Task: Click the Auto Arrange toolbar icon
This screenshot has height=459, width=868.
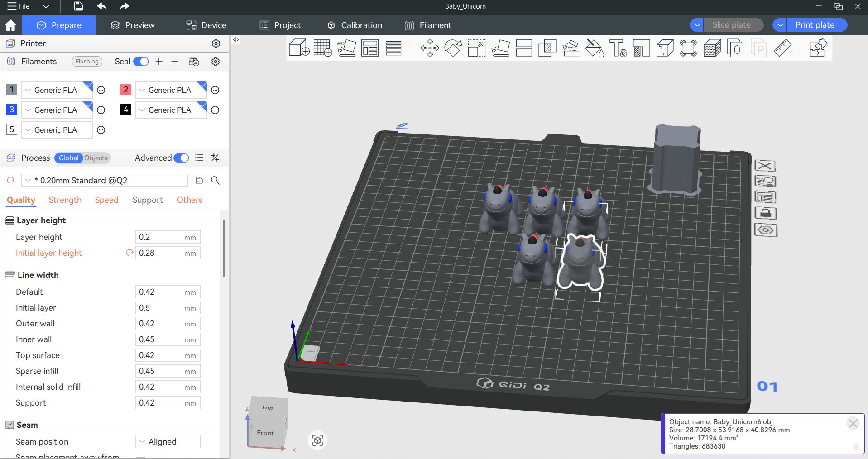Action: [346, 48]
